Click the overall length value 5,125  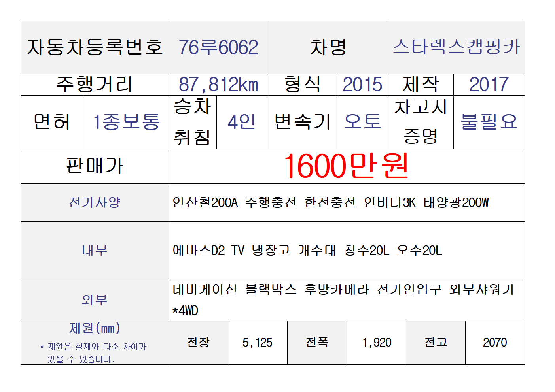pyautogui.click(x=257, y=343)
